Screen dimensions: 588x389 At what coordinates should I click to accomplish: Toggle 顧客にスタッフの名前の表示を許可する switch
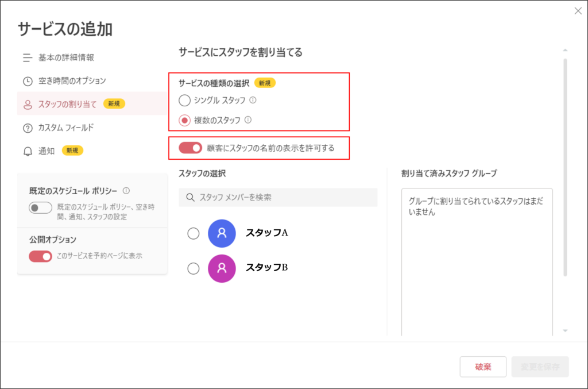coord(190,148)
